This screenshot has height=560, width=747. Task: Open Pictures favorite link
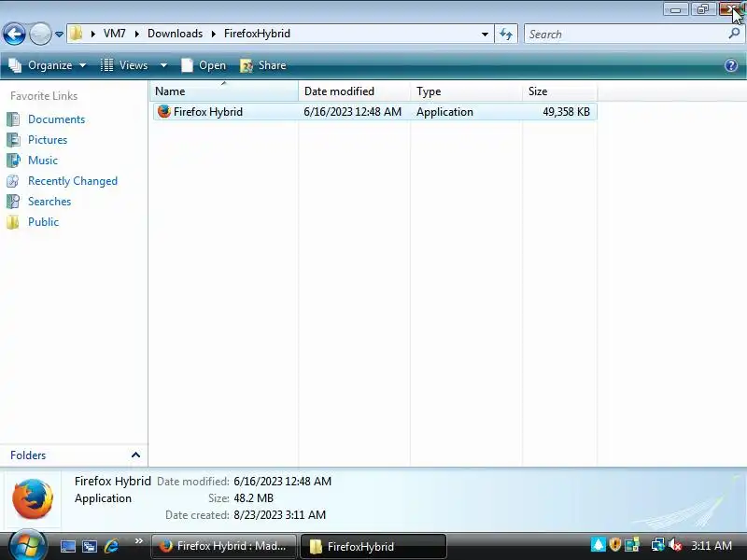tap(48, 139)
